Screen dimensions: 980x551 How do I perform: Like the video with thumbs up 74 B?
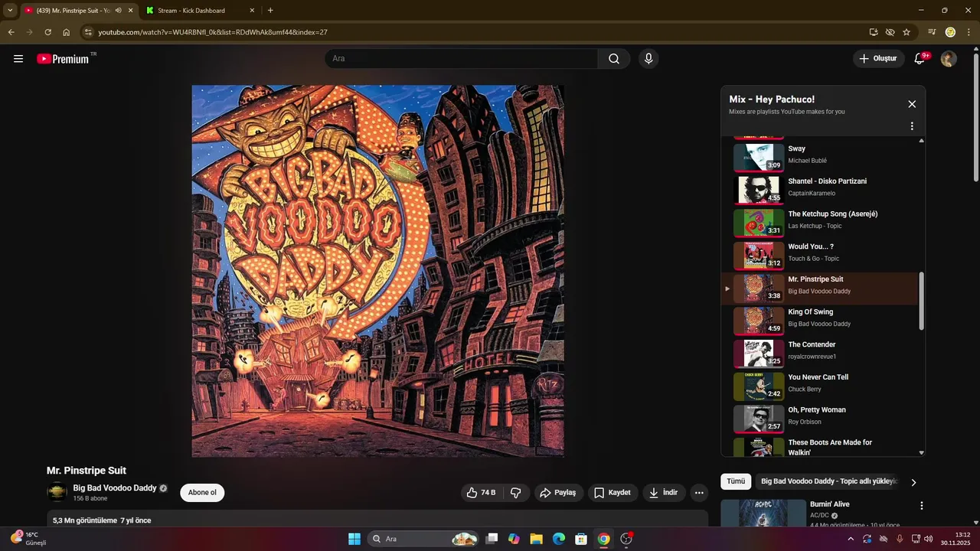click(x=482, y=493)
